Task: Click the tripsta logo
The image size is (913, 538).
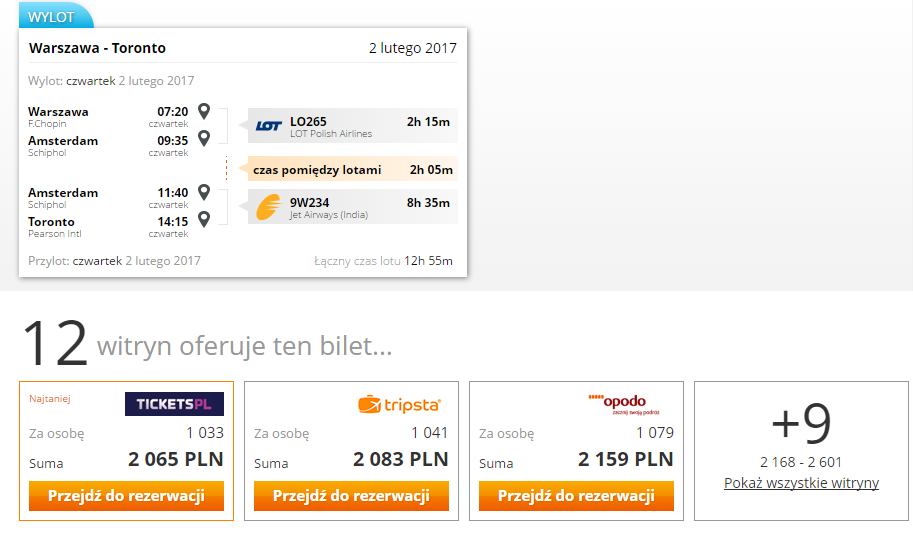Action: coord(399,404)
